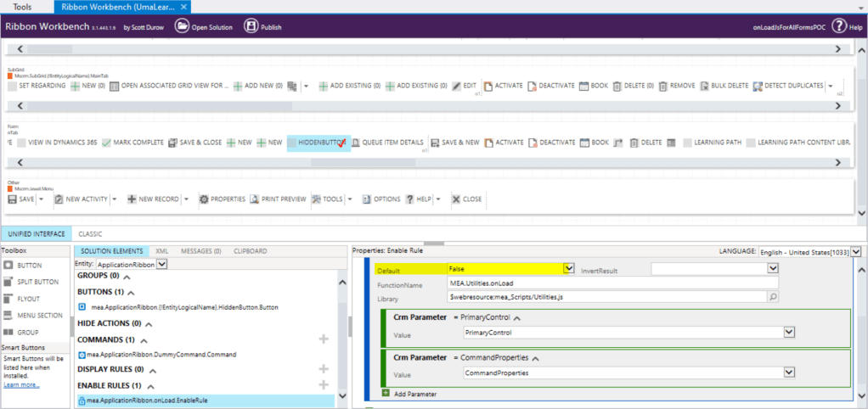This screenshot has height=409, width=868.
Task: Open the InvertResult dropdown
Action: tap(772, 268)
